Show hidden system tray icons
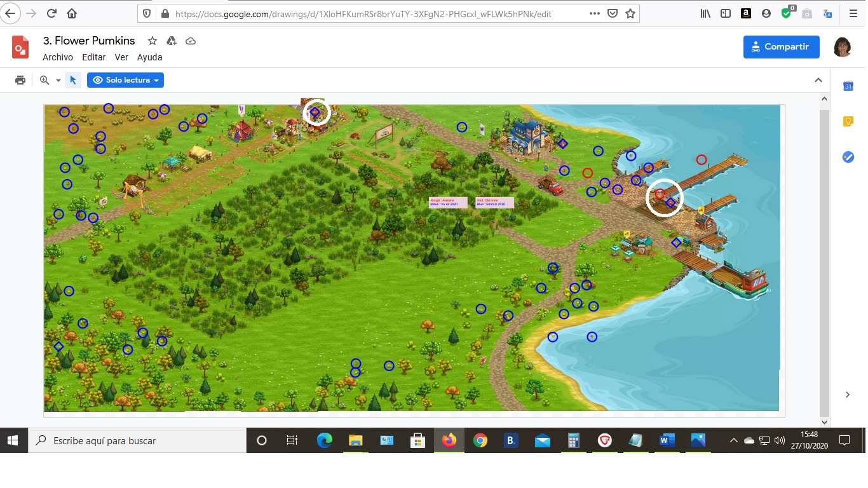 [x=734, y=440]
